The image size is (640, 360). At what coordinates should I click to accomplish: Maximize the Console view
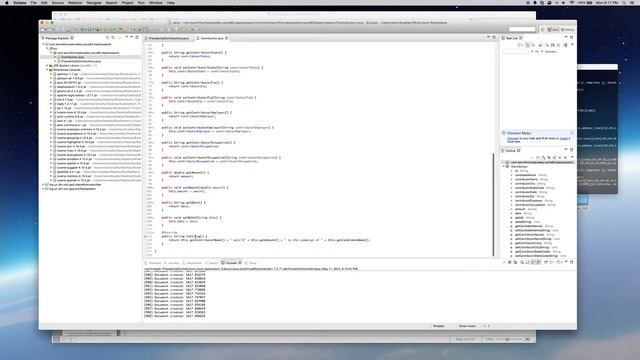tap(571, 262)
